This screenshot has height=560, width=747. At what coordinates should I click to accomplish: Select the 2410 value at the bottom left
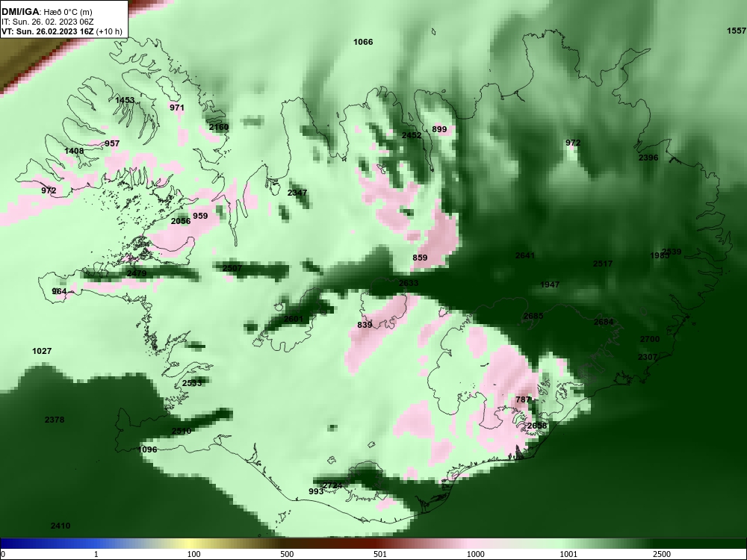pos(61,526)
